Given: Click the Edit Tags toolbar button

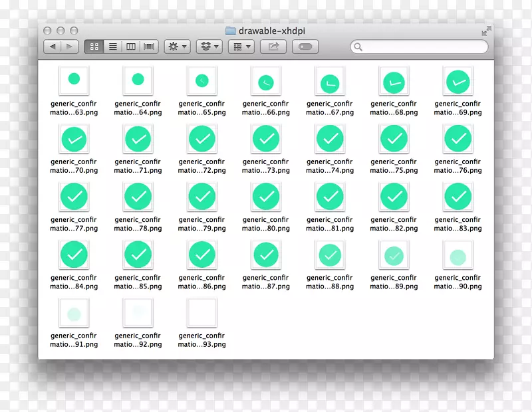Looking at the screenshot, I should click(x=305, y=47).
